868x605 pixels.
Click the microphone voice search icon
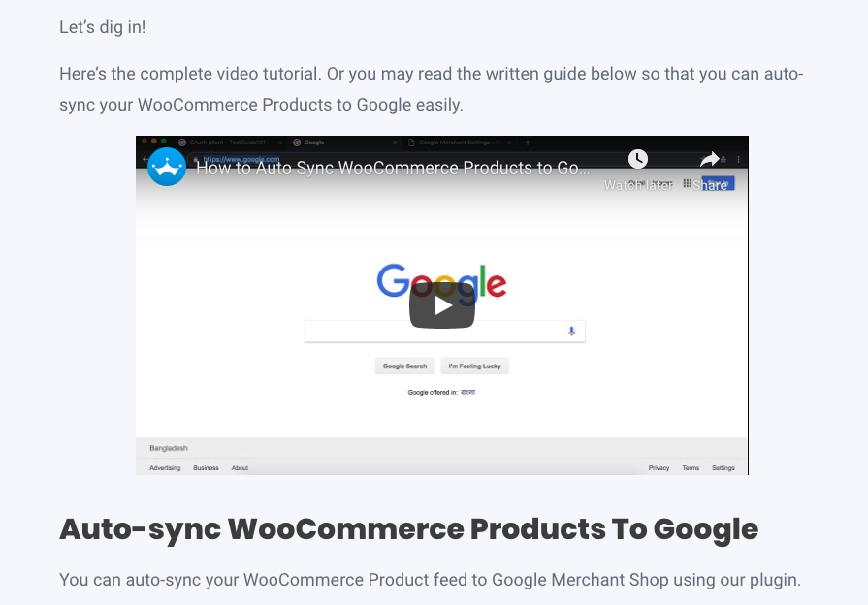(571, 331)
